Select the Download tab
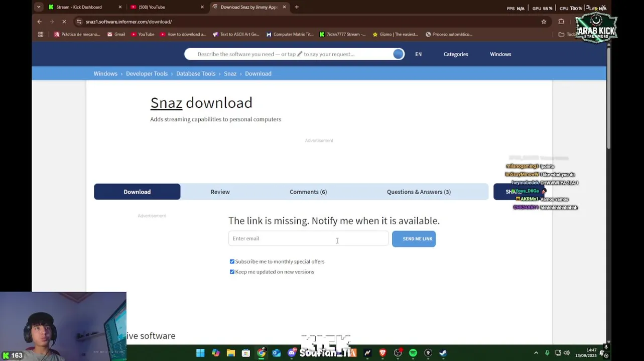Screen dimensions: 644x361 tap(137, 192)
